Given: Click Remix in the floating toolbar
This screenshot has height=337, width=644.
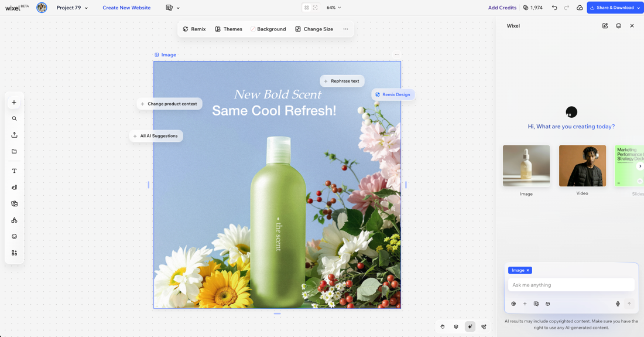Looking at the screenshot, I should tap(194, 29).
